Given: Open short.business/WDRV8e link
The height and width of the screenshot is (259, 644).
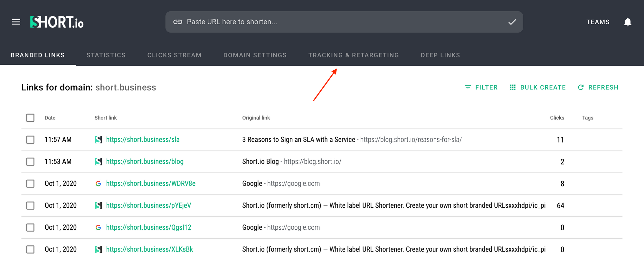Looking at the screenshot, I should click(151, 184).
